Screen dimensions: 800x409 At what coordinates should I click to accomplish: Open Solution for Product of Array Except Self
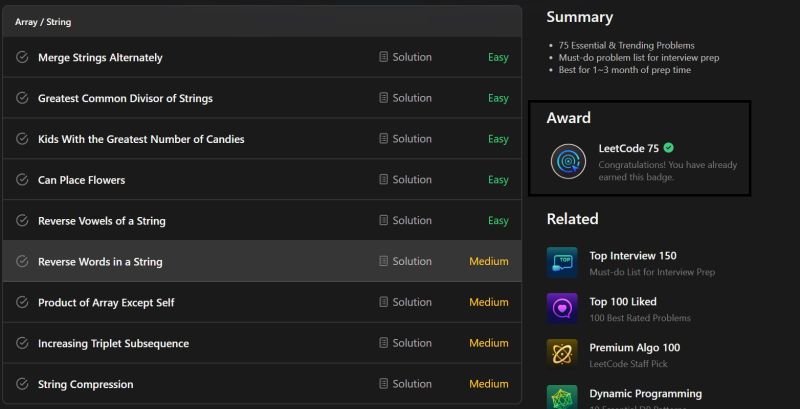click(405, 302)
